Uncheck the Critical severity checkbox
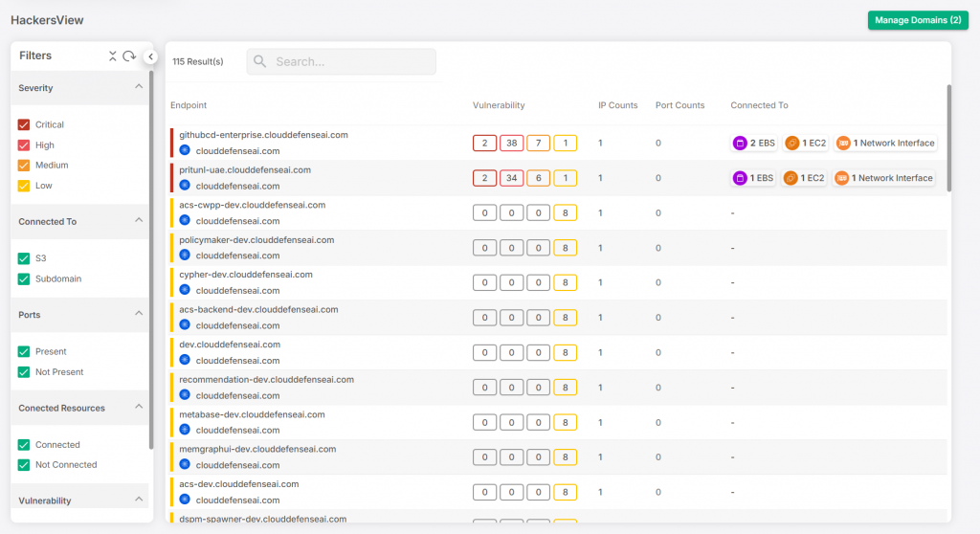This screenshot has height=534, width=980. click(x=25, y=125)
